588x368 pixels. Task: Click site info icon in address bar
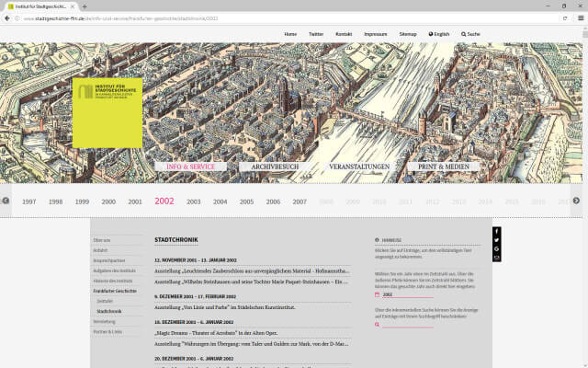click(17, 18)
